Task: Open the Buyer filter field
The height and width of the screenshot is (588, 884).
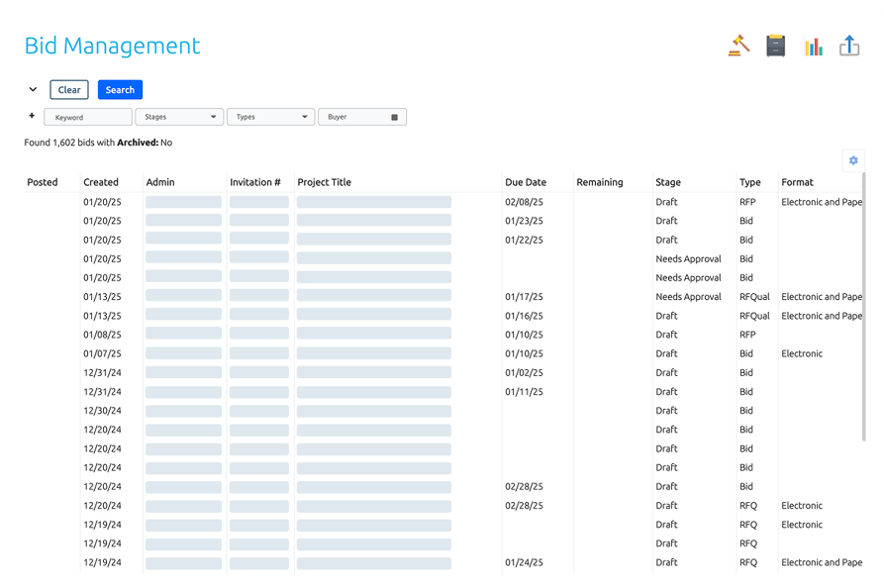Action: click(x=362, y=117)
